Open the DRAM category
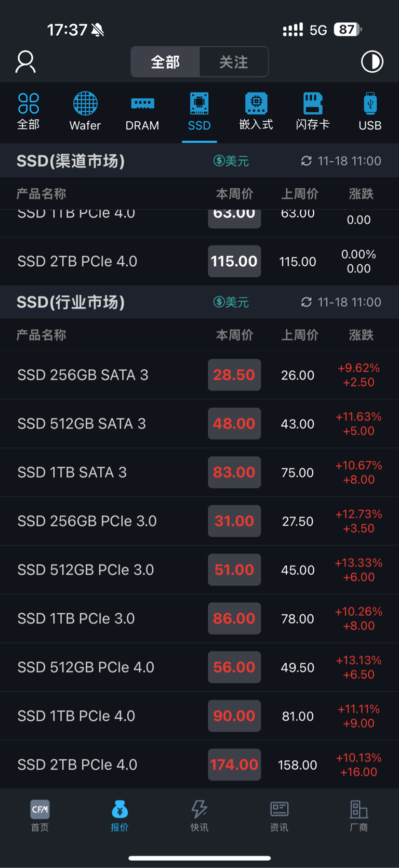Viewport: 399px width, 868px height. point(142,111)
